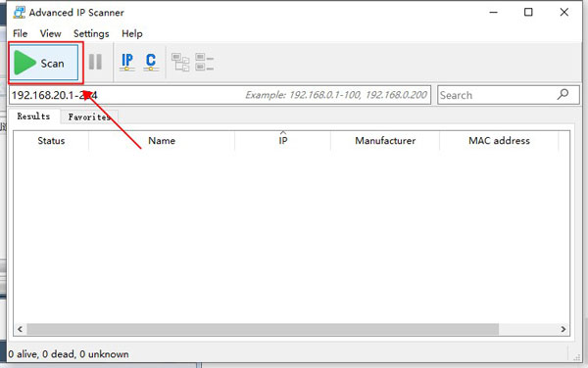Click the horizontal scrollbar thumb
The image size is (588, 368).
tap(263, 329)
